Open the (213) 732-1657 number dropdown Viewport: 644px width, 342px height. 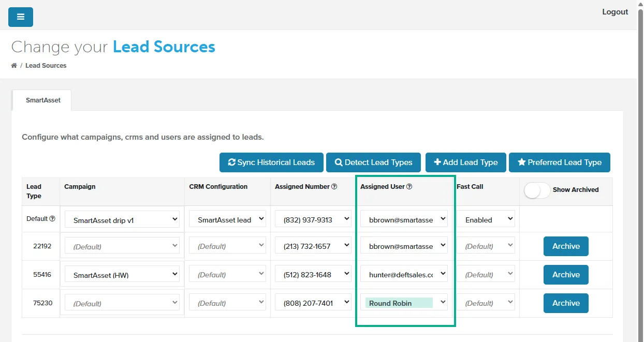(x=313, y=246)
